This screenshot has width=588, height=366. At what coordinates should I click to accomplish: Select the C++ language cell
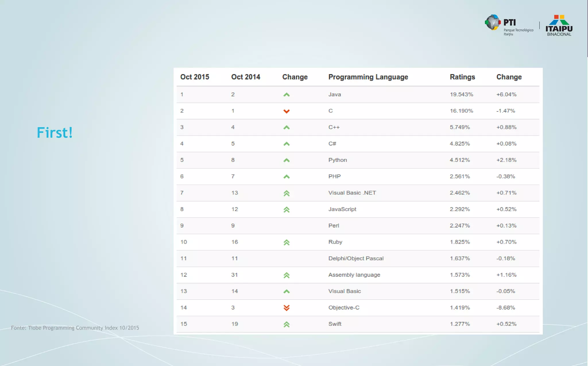click(x=334, y=127)
